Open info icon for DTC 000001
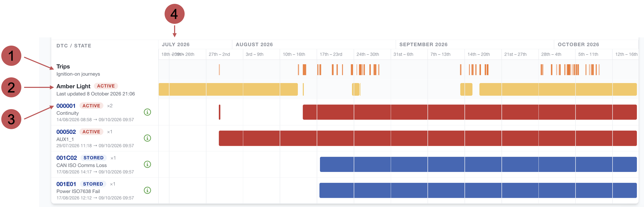This screenshot has height=207, width=644. [x=147, y=112]
